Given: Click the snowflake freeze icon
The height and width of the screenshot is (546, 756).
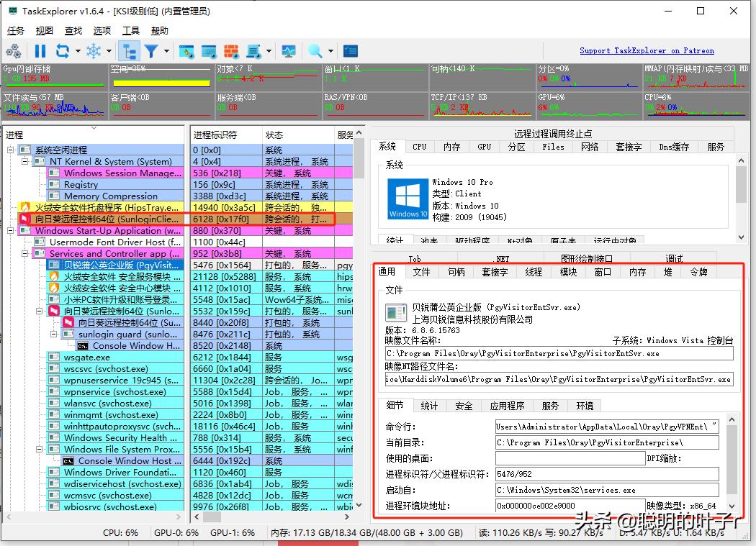Looking at the screenshot, I should (x=93, y=50).
